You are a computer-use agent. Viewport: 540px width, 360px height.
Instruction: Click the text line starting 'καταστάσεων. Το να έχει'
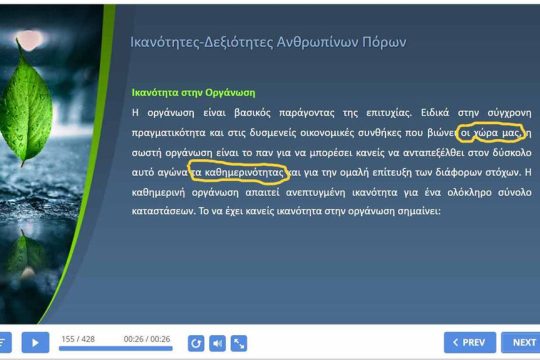pyautogui.click(x=286, y=211)
